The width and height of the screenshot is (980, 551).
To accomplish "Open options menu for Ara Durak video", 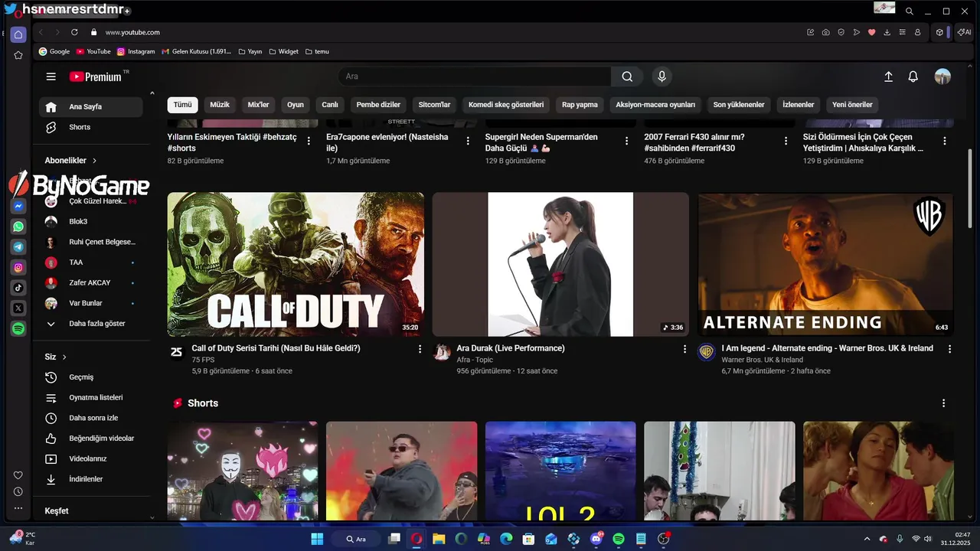I will click(x=684, y=349).
